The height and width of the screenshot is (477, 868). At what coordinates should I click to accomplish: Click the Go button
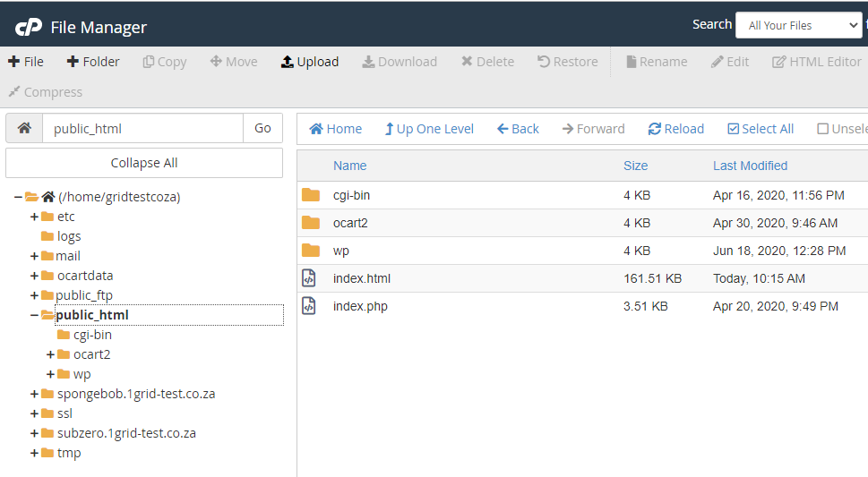[263, 128]
